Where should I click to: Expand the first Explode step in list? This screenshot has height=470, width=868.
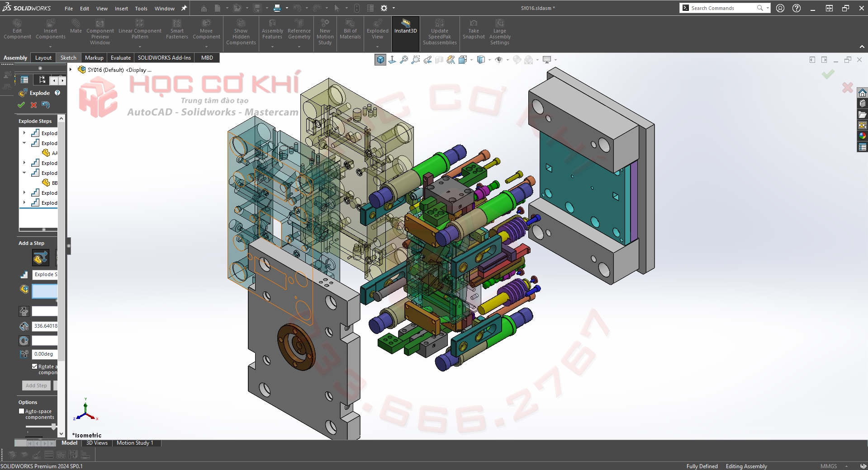(x=24, y=133)
